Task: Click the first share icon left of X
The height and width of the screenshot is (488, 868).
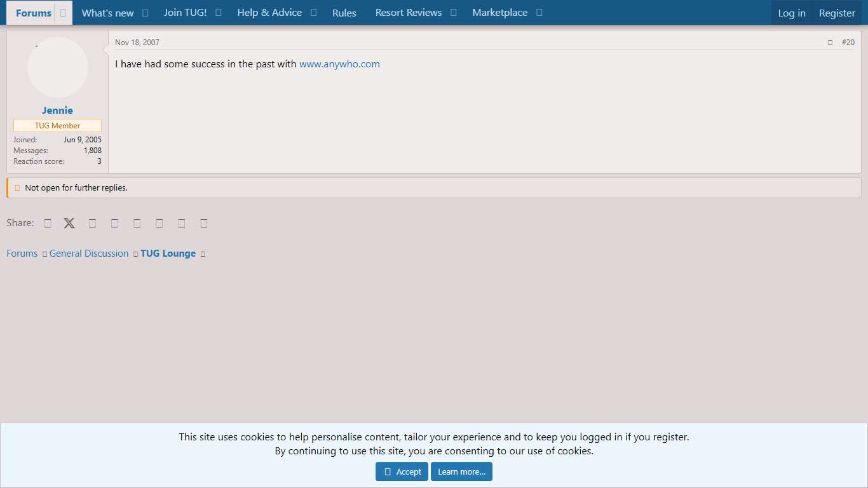Action: pos(48,223)
